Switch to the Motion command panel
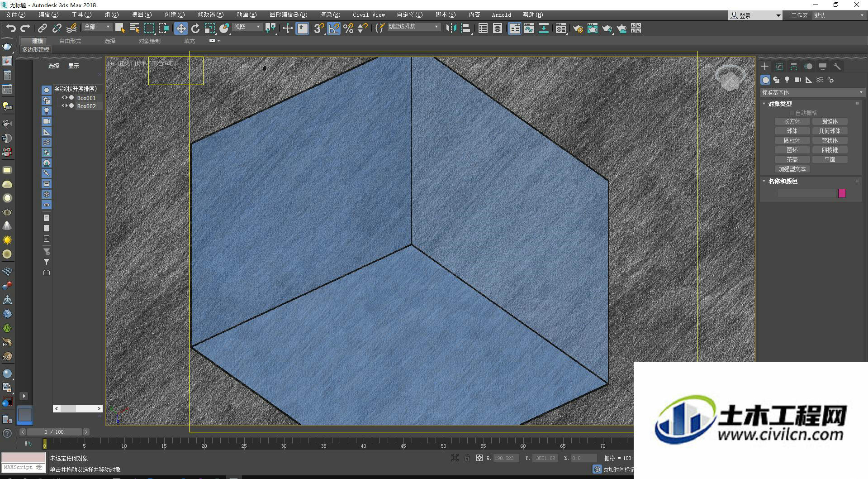The height and width of the screenshot is (479, 868). [x=808, y=67]
